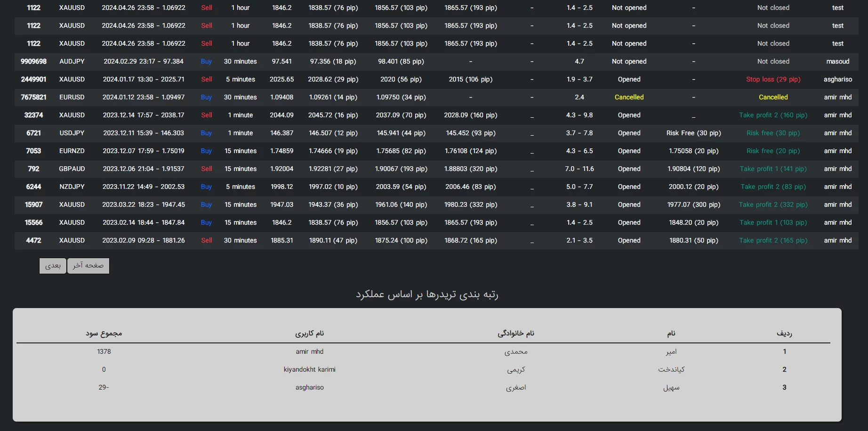Select signal ID 9909698
Viewport: 868px width, 431px height.
coord(33,61)
